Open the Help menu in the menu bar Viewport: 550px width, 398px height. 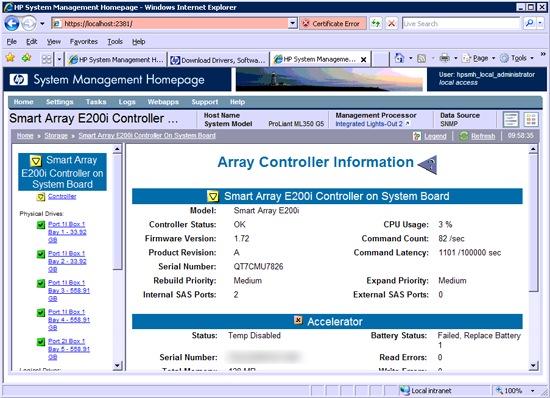(139, 42)
